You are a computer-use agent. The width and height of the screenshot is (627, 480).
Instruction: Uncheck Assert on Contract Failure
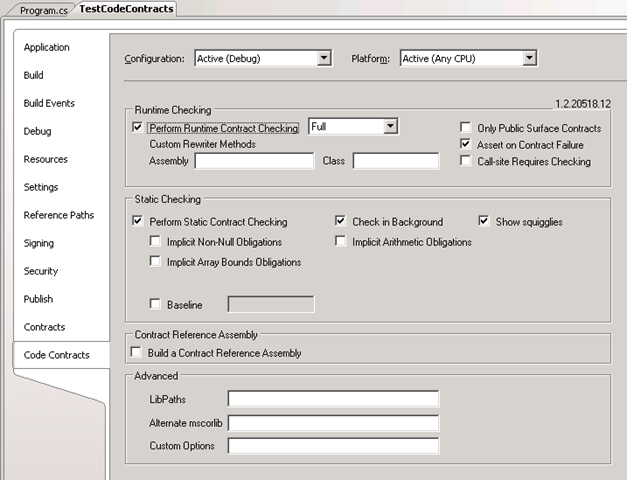point(465,144)
